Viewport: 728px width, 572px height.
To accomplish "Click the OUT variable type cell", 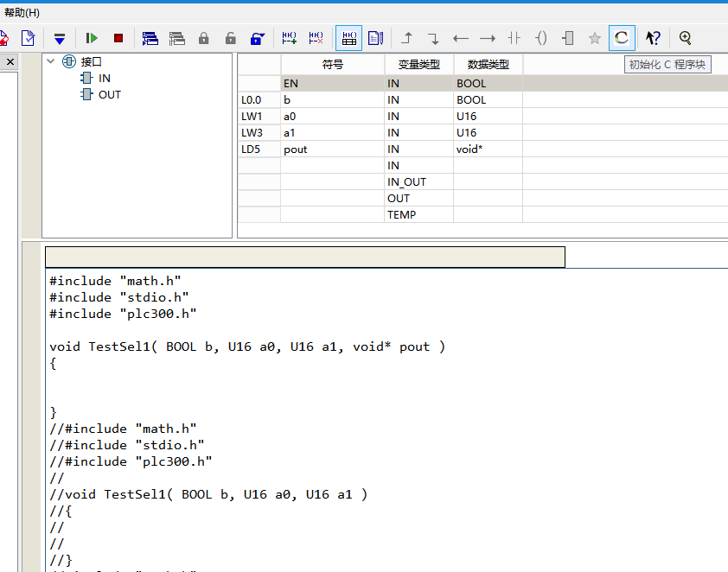I will pos(418,199).
